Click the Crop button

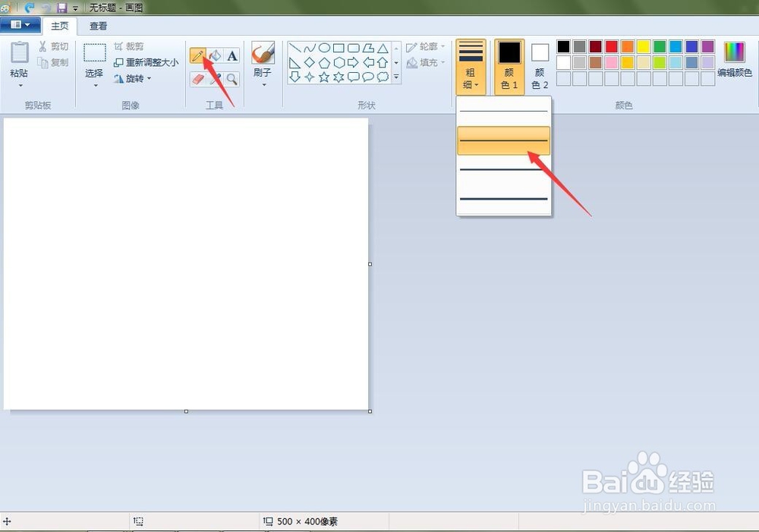click(x=129, y=46)
